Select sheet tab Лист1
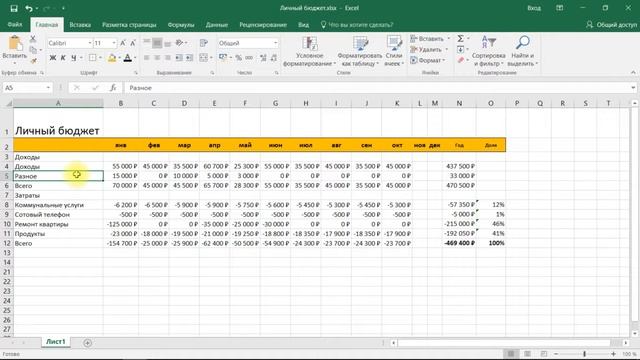 point(56,342)
